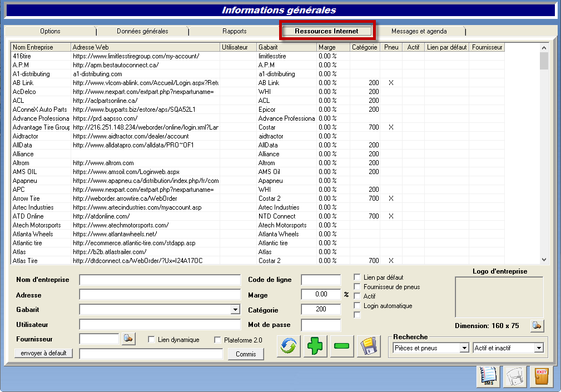Toggle the unlabeled checkbox under Login automatique
The width and height of the screenshot is (561, 392).
(x=357, y=315)
